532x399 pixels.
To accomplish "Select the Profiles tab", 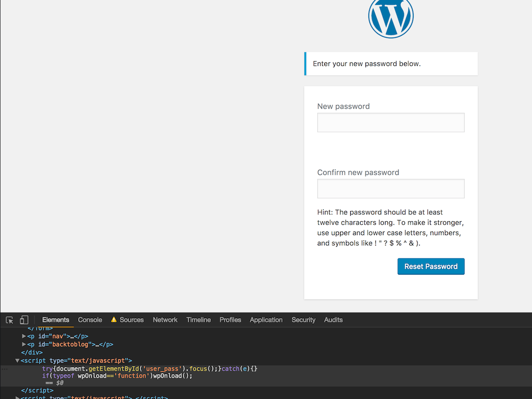I will (x=230, y=320).
